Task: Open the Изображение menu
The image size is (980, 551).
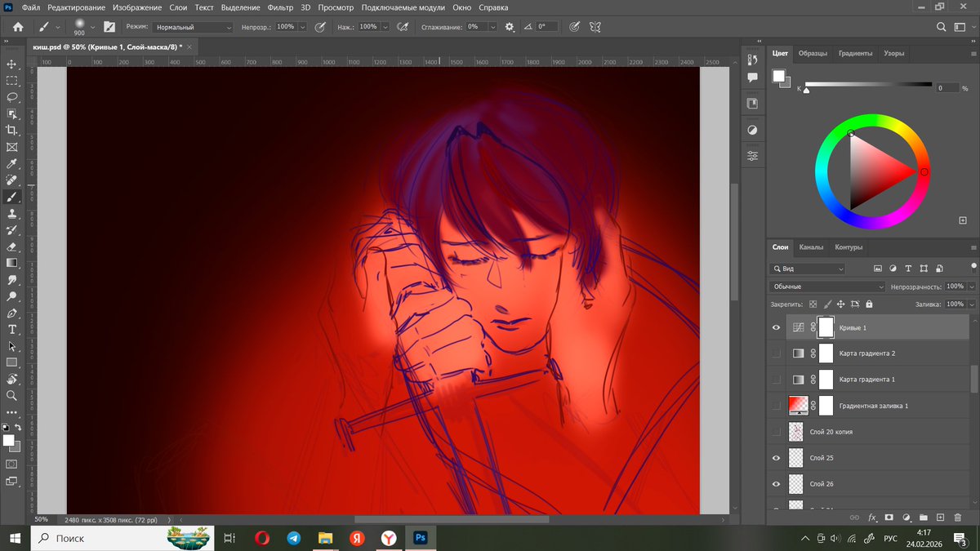Action: [136, 7]
